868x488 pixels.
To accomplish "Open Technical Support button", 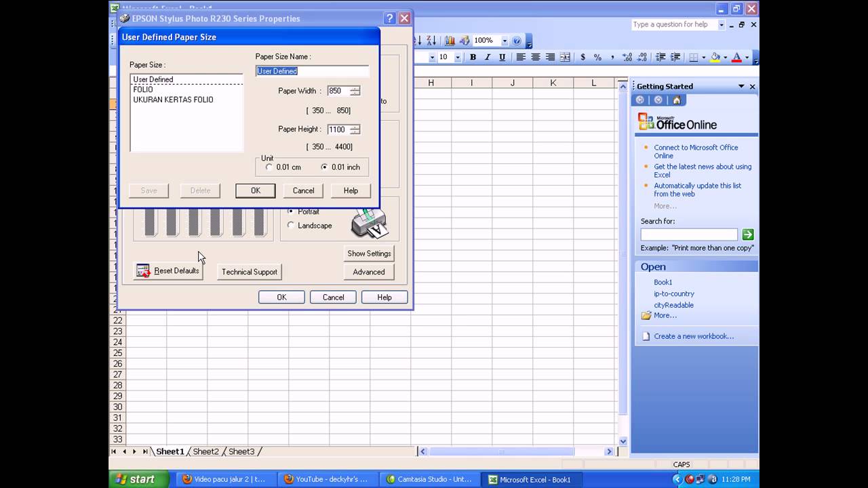I will pyautogui.click(x=250, y=272).
